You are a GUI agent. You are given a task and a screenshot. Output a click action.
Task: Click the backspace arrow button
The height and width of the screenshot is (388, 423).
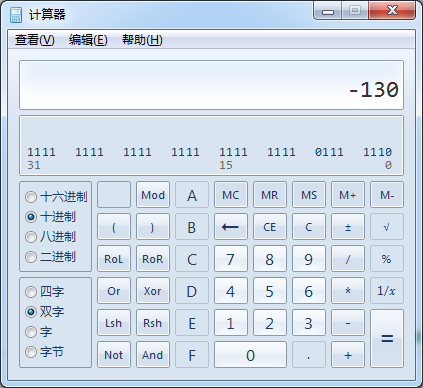click(231, 227)
